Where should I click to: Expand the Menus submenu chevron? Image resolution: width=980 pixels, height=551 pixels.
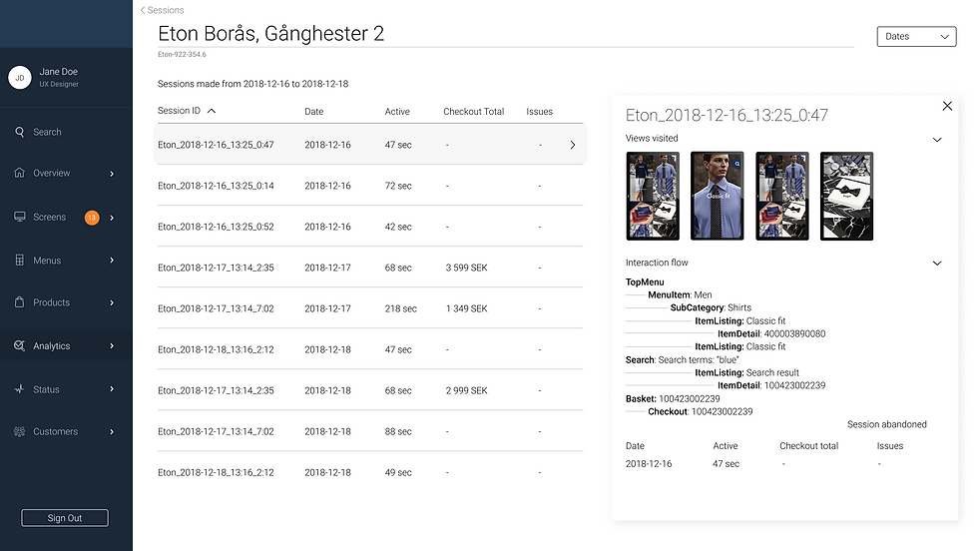pos(112,261)
